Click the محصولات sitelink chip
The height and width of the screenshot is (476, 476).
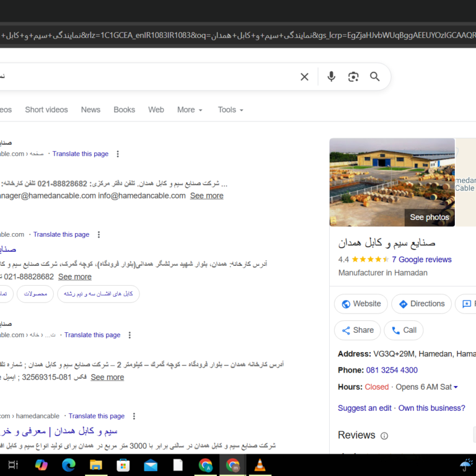(35, 294)
